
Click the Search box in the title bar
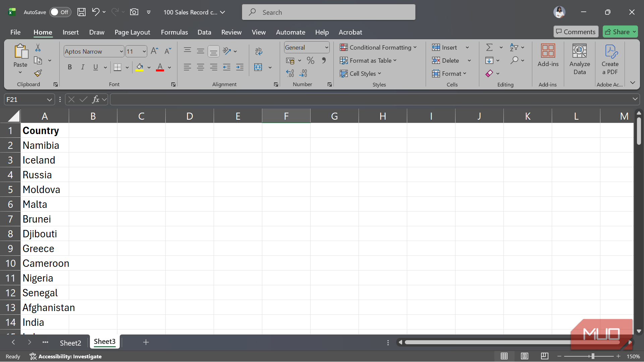click(x=328, y=12)
